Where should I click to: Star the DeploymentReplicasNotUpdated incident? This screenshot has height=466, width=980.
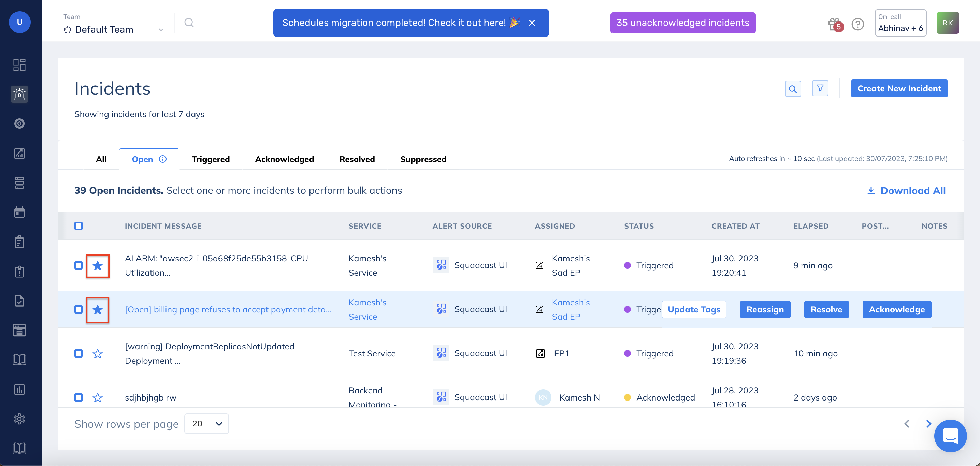(x=97, y=353)
